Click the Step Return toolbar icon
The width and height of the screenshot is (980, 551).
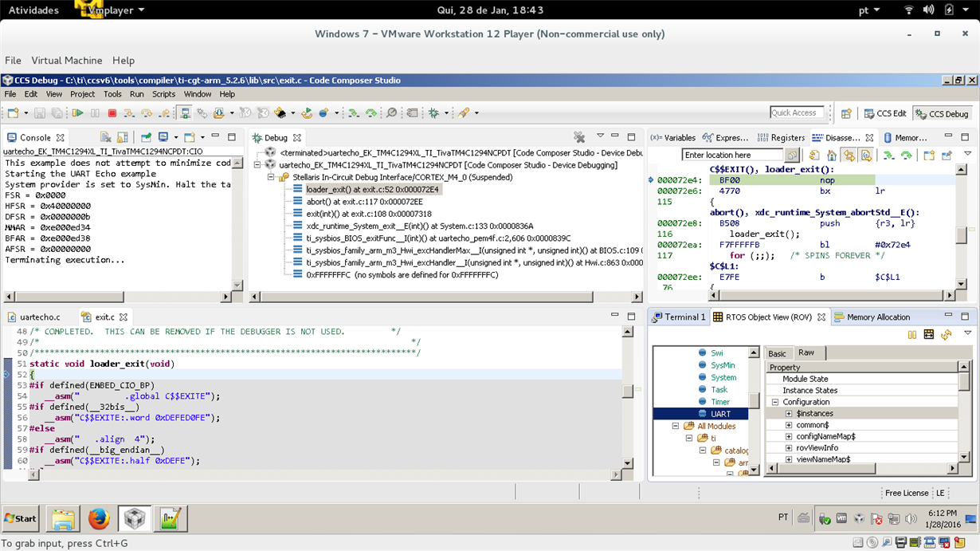point(164,113)
